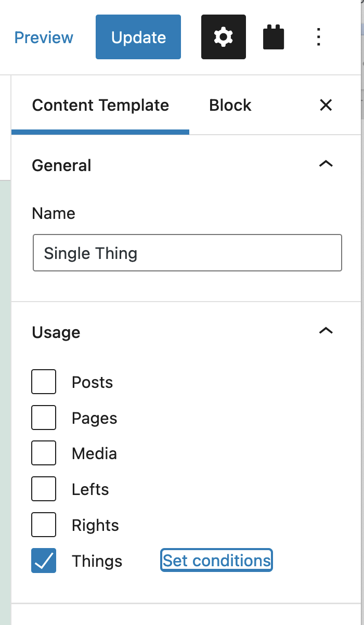This screenshot has width=364, height=625.
Task: Click the Set conditions link
Action: [216, 561]
